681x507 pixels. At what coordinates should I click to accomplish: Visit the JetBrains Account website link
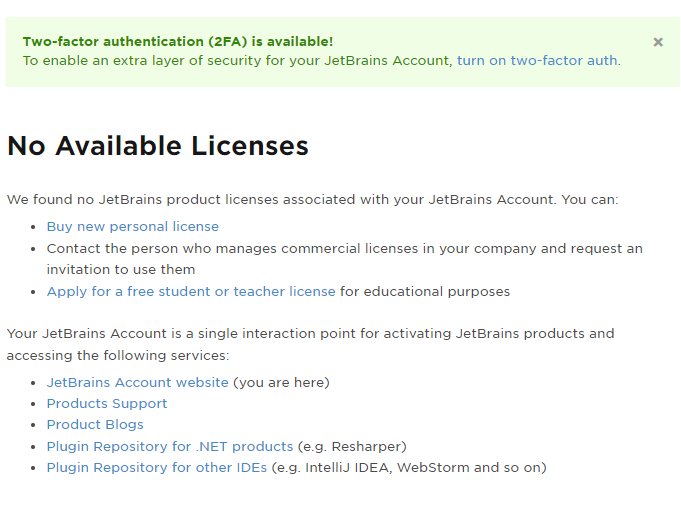pyautogui.click(x=138, y=382)
